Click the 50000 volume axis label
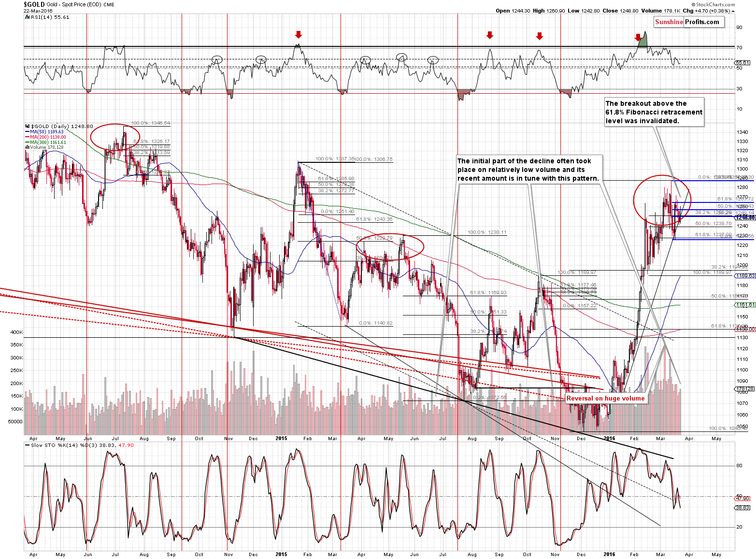The image size is (756, 559). pyautogui.click(x=16, y=422)
